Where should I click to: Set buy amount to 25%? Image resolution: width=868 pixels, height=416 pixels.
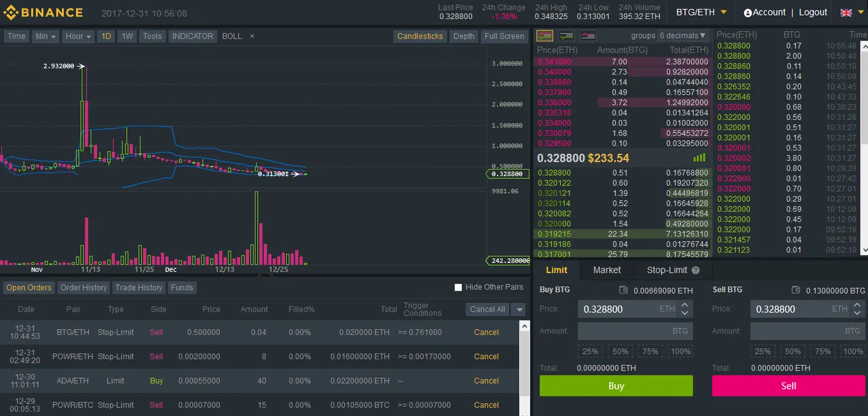click(x=590, y=351)
